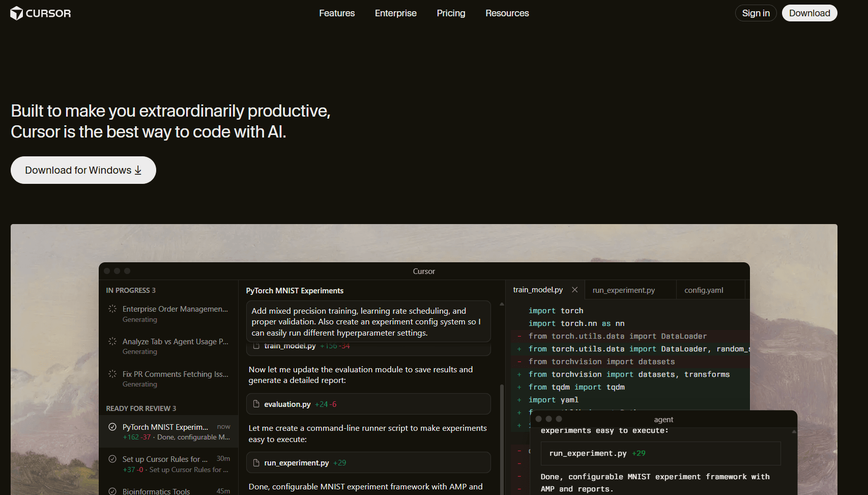Click the Cursor logo icon
Viewport: 868px width, 495px height.
tap(17, 13)
